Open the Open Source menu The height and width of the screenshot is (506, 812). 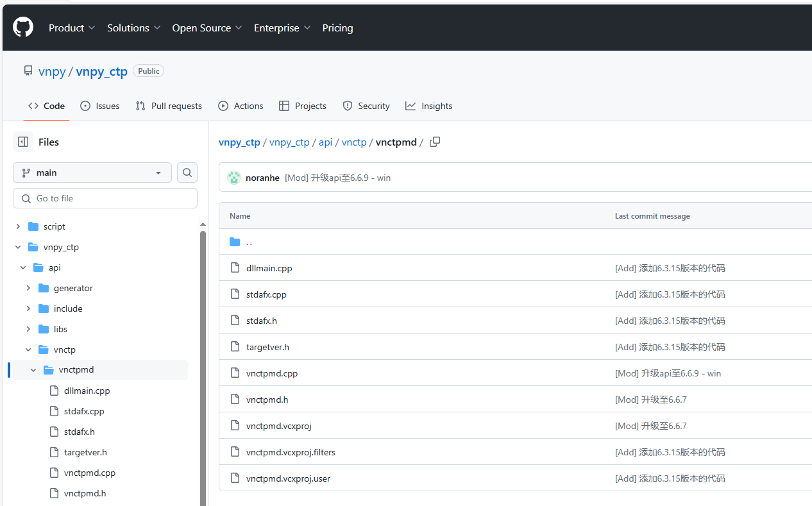click(207, 28)
